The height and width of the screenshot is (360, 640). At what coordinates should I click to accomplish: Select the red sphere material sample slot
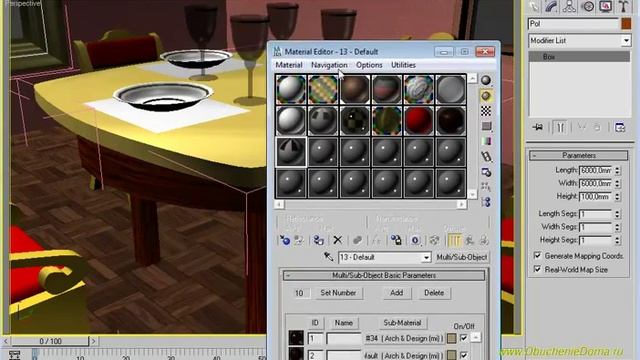tap(418, 120)
